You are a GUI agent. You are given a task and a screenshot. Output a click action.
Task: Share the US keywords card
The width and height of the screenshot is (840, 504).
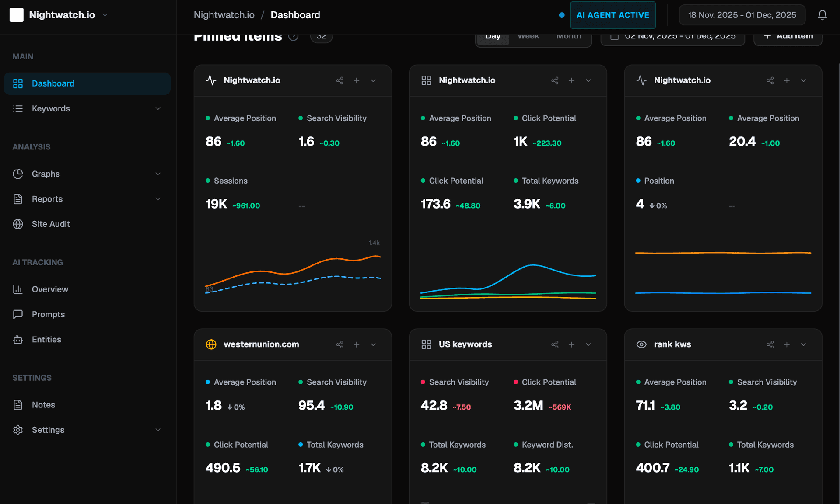(555, 344)
